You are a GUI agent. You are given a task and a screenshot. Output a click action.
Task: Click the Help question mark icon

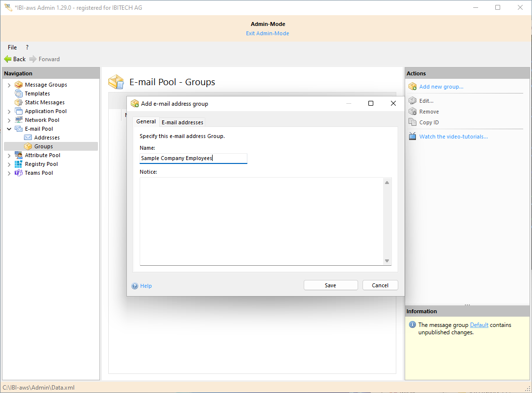(135, 286)
